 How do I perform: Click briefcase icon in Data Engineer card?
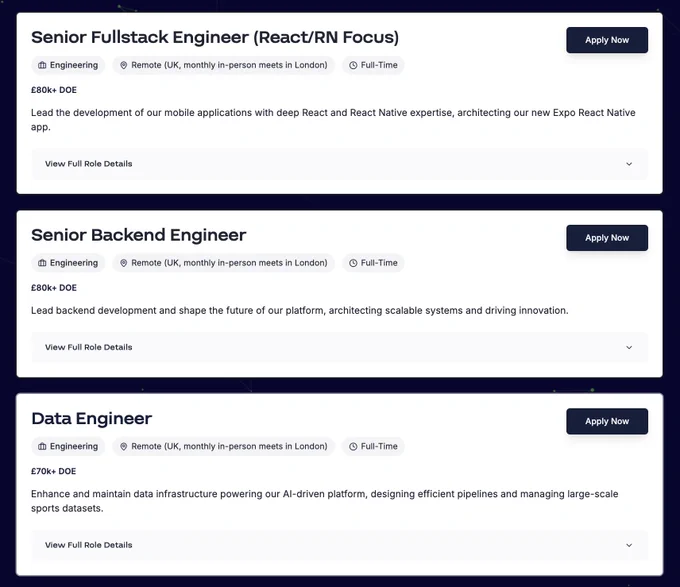42,446
